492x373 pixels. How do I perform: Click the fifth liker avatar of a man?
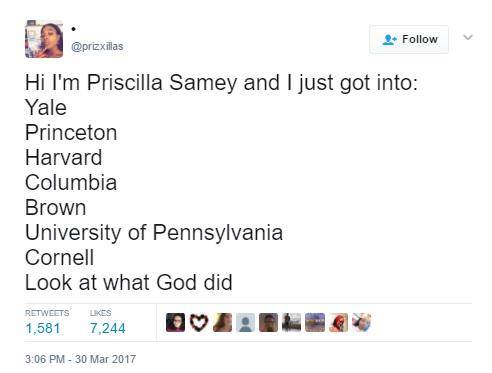(x=269, y=322)
